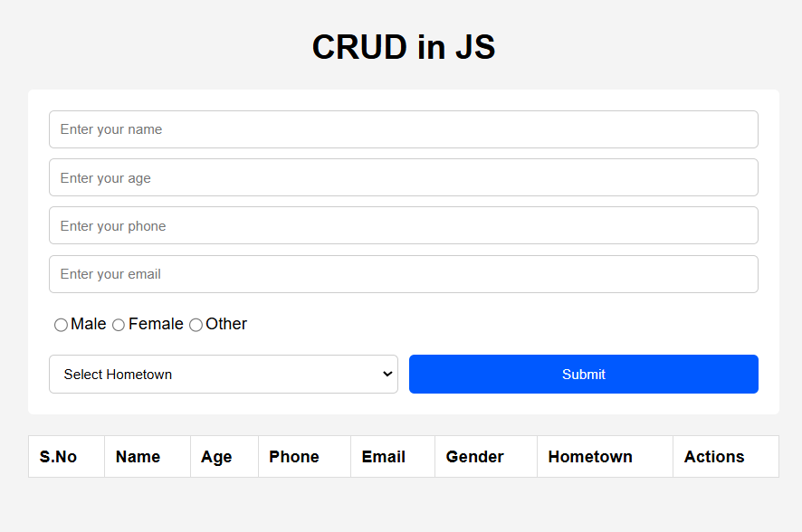802x532 pixels.
Task: Click the Female label text
Action: (x=156, y=324)
